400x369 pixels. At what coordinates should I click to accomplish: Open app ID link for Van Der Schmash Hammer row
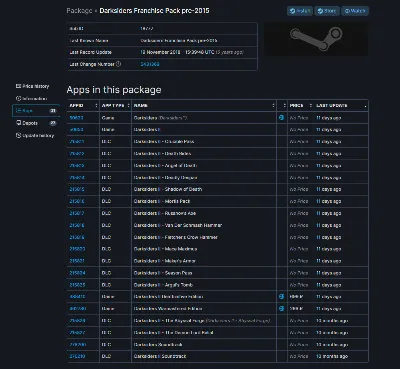77,225
